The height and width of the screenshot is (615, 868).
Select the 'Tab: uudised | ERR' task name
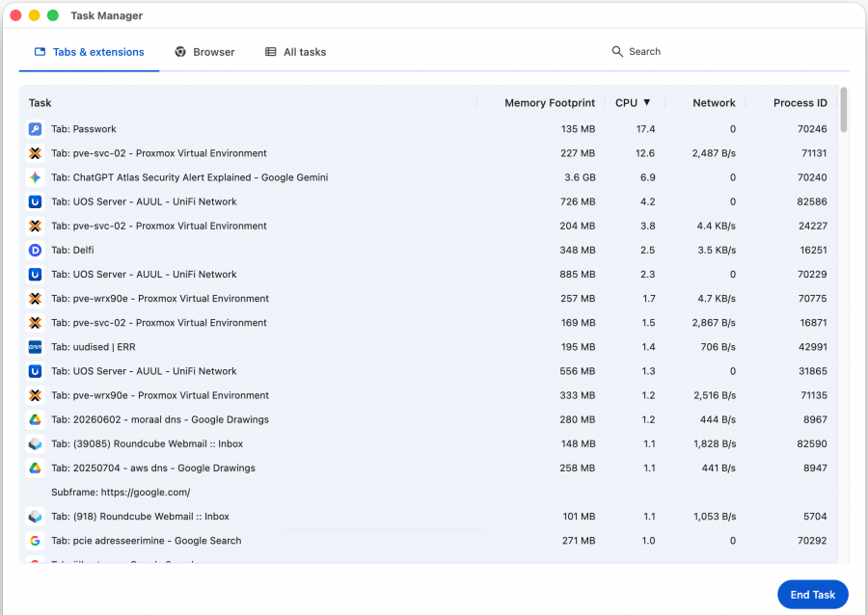93,347
